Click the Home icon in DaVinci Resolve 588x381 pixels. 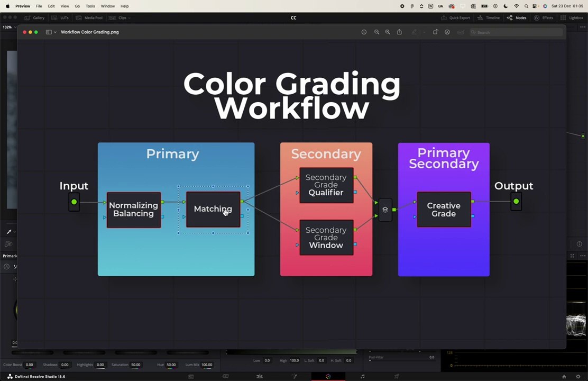pos(564,376)
